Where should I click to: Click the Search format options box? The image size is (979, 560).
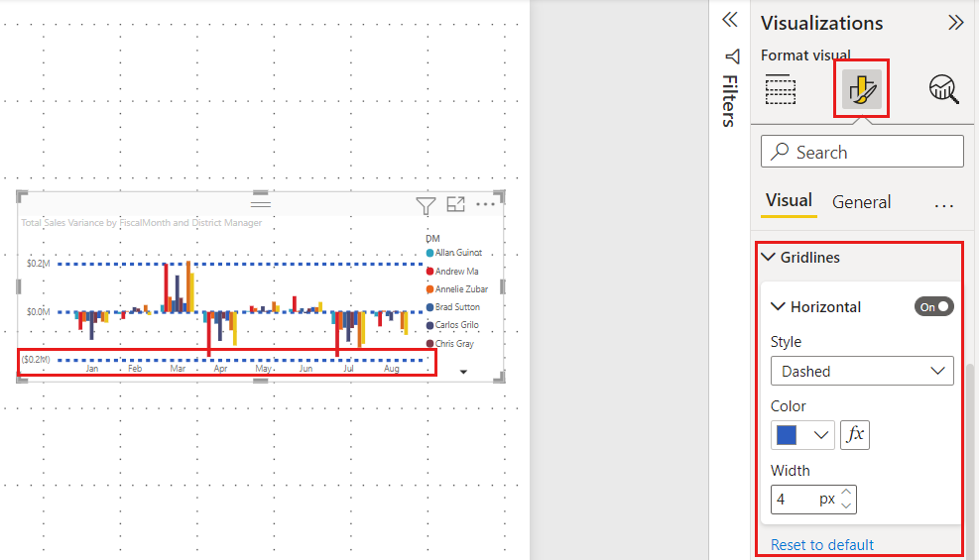[862, 152]
